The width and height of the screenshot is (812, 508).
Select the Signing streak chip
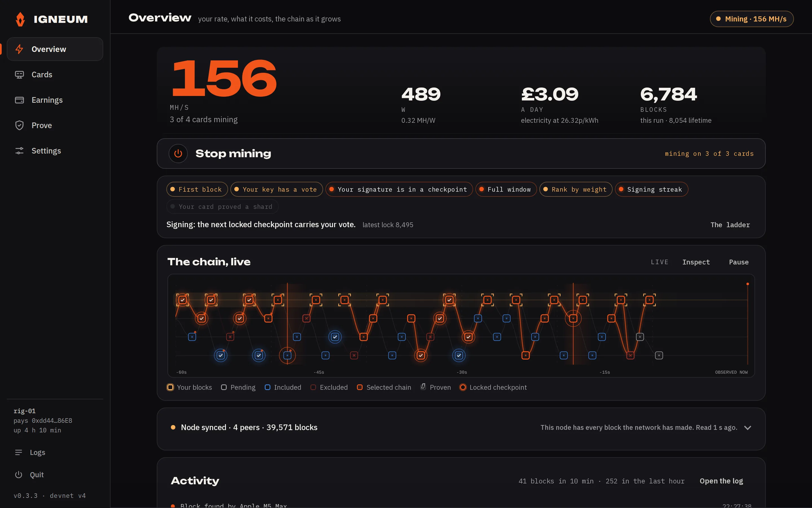point(652,189)
